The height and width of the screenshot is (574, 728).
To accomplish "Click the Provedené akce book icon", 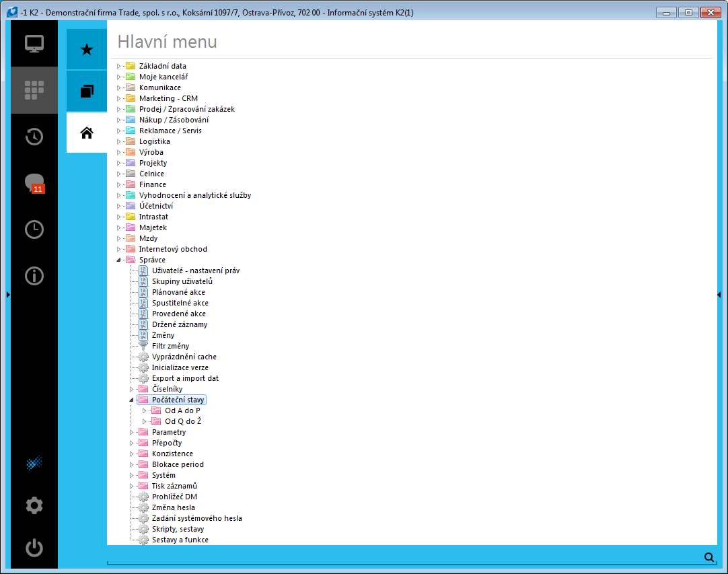I will tap(143, 314).
